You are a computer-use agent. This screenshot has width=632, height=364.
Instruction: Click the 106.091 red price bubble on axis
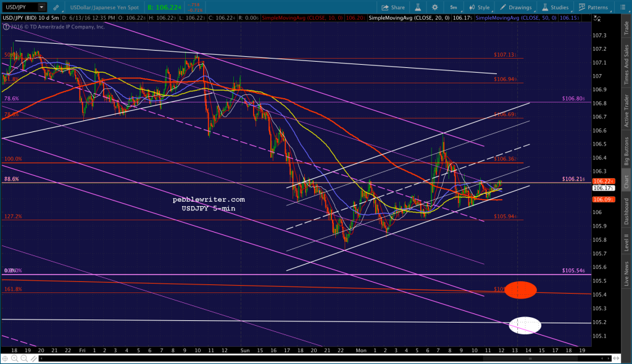pyautogui.click(x=604, y=199)
